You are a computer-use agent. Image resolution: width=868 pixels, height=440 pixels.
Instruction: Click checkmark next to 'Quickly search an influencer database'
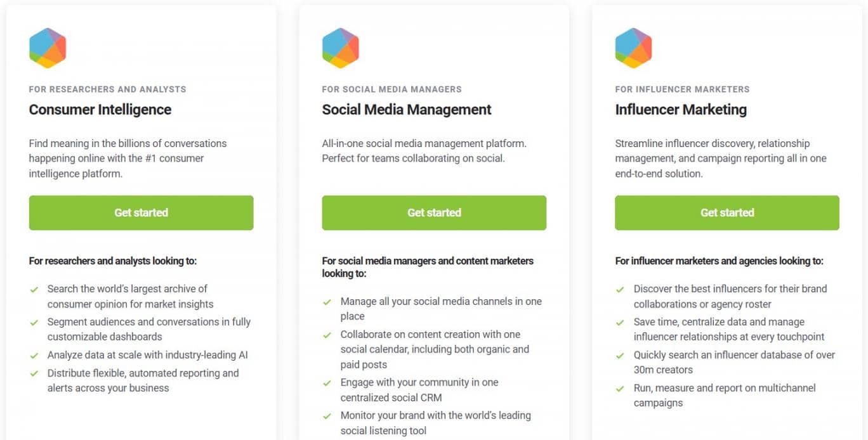pyautogui.click(x=621, y=355)
